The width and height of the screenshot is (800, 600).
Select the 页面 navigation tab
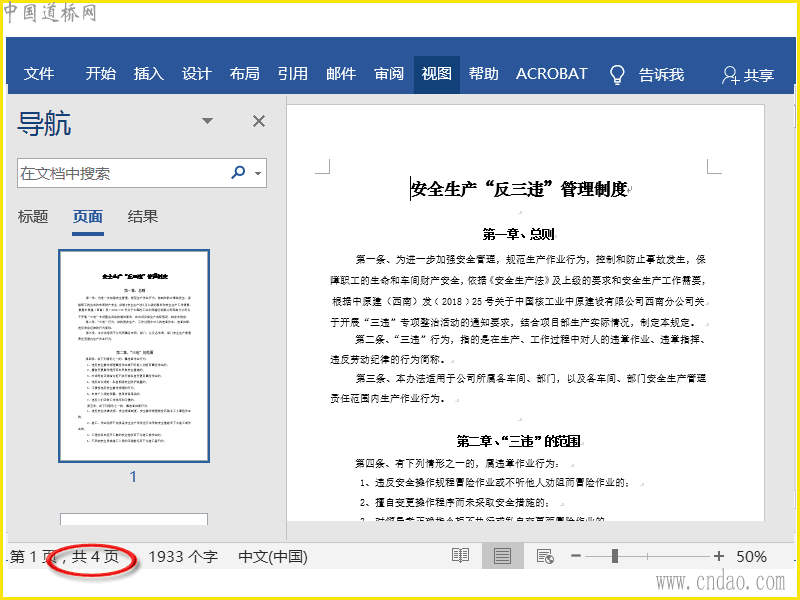[x=88, y=217]
